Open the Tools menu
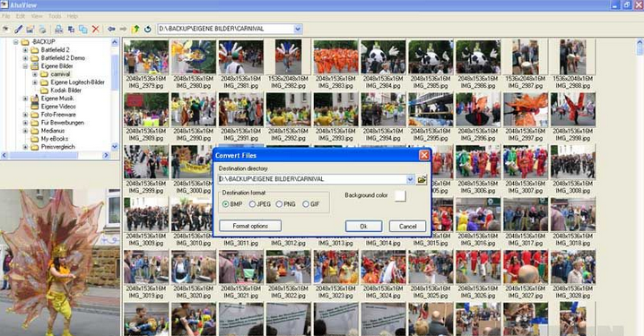644x336 pixels. click(x=55, y=16)
